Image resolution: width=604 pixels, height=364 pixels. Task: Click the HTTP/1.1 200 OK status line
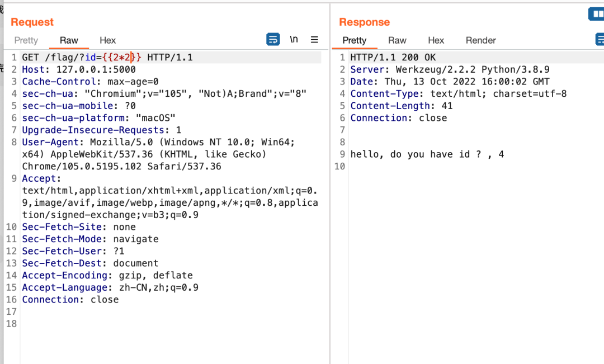tap(393, 58)
